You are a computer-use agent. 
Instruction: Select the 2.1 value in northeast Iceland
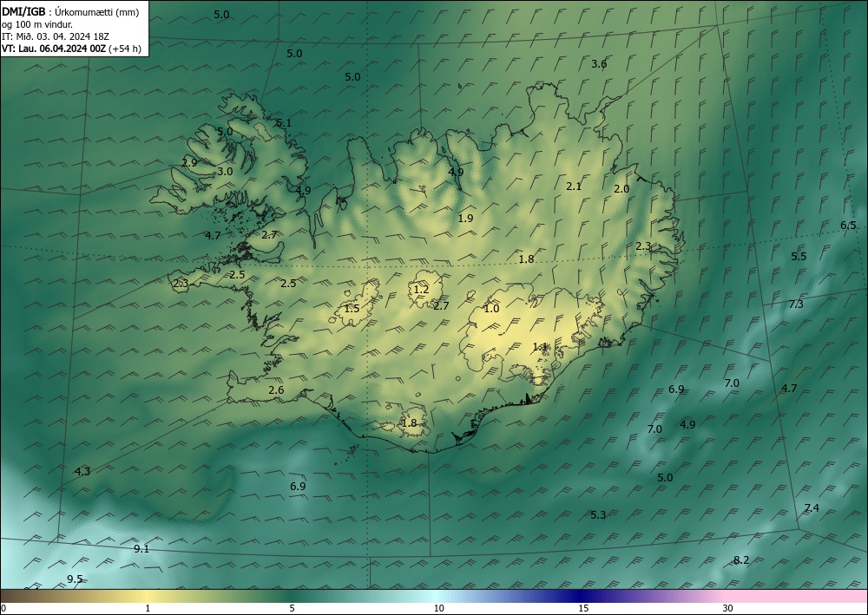(x=574, y=186)
